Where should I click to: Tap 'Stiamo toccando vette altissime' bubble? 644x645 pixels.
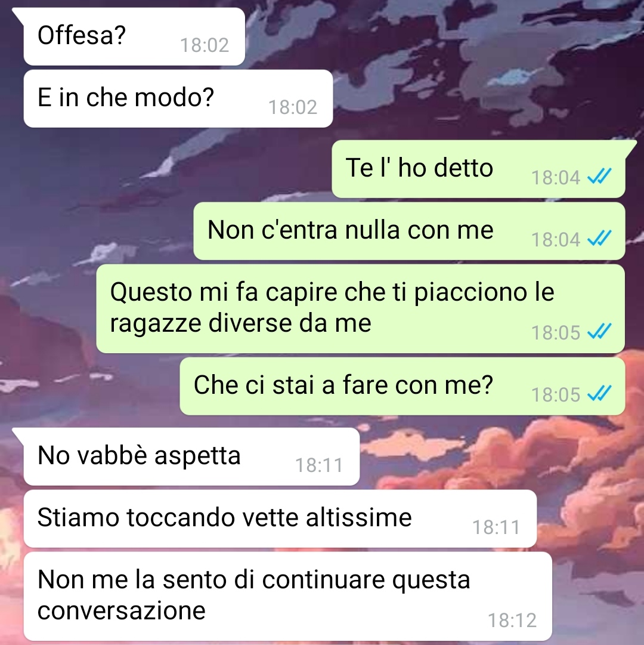pos(280,519)
